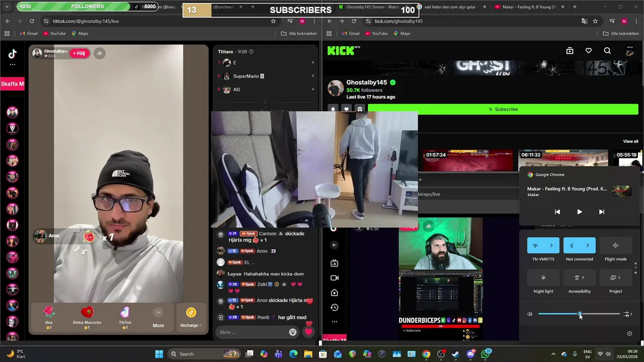
Task: Show hidden tray icons chevron
Action: (553, 354)
